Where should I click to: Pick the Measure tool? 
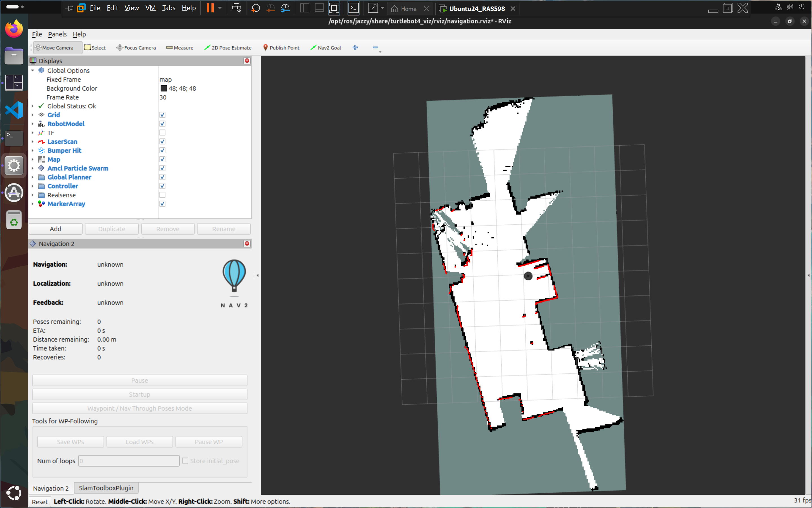180,48
